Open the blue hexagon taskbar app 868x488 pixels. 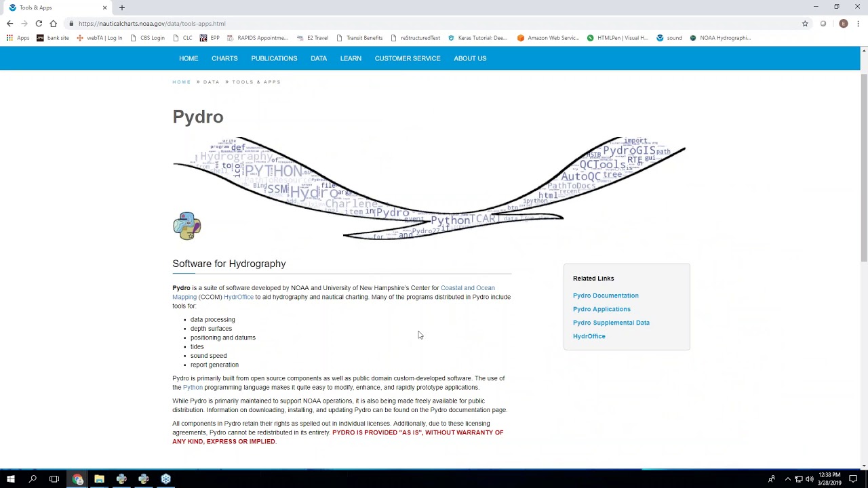pyautogui.click(x=166, y=479)
